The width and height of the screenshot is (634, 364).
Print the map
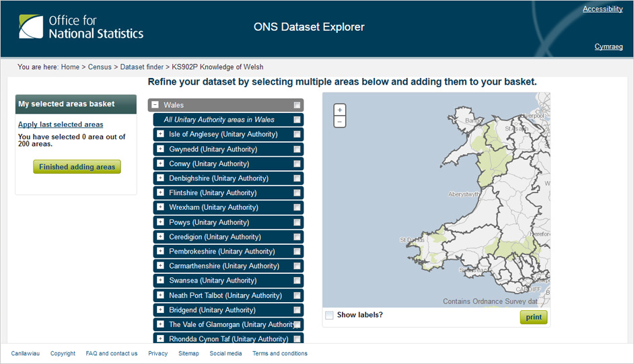click(534, 317)
